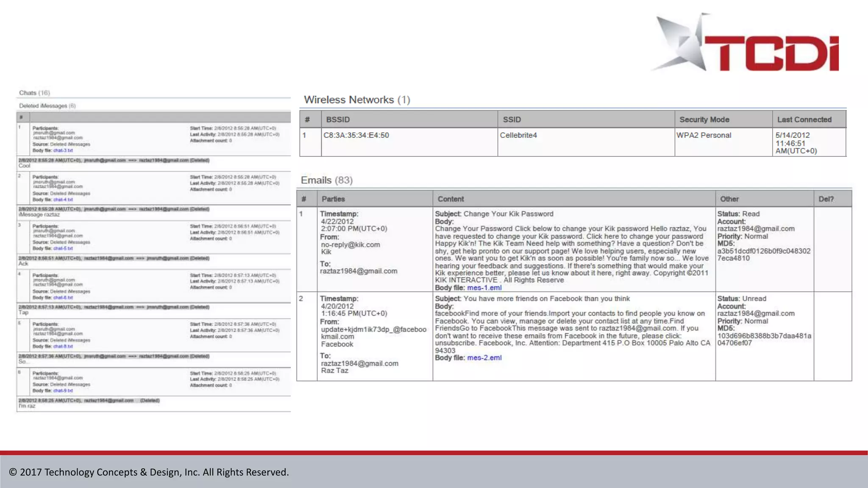Open the chat-8.txt body file link
The width and height of the screenshot is (868, 488).
click(x=63, y=346)
